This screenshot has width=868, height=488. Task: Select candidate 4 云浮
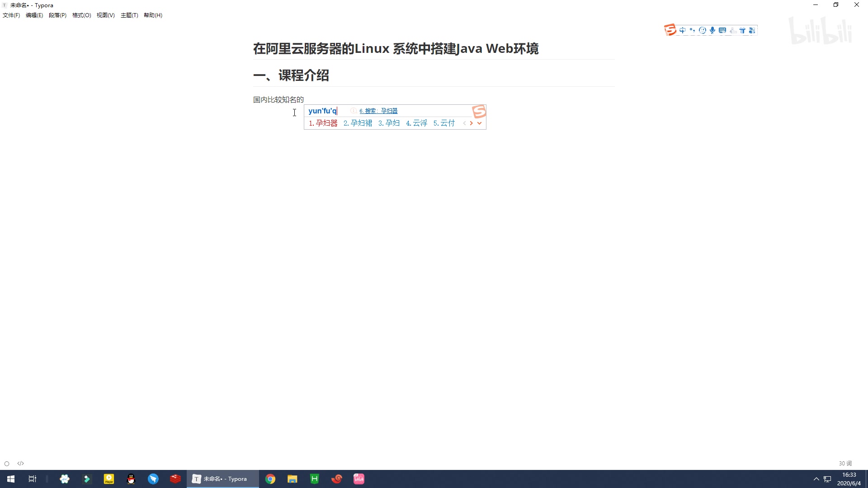pyautogui.click(x=416, y=123)
